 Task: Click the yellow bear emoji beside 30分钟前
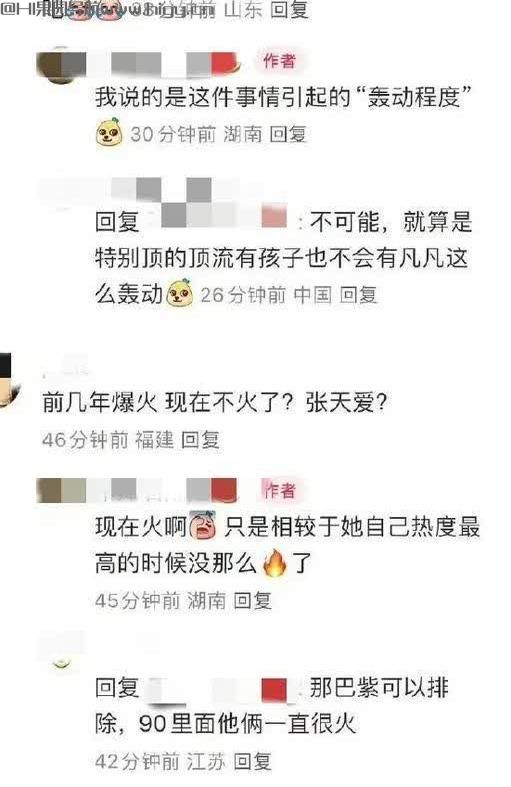point(109,133)
